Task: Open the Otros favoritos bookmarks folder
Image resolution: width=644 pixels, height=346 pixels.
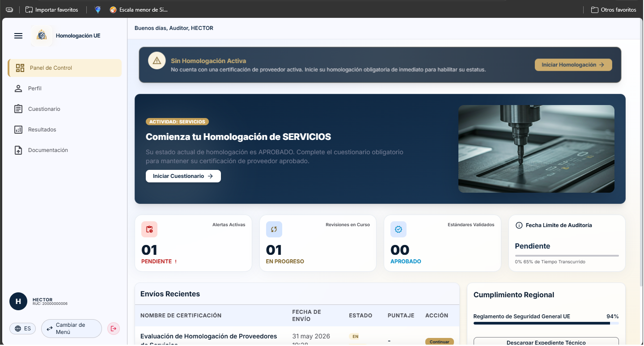Action: click(x=614, y=9)
